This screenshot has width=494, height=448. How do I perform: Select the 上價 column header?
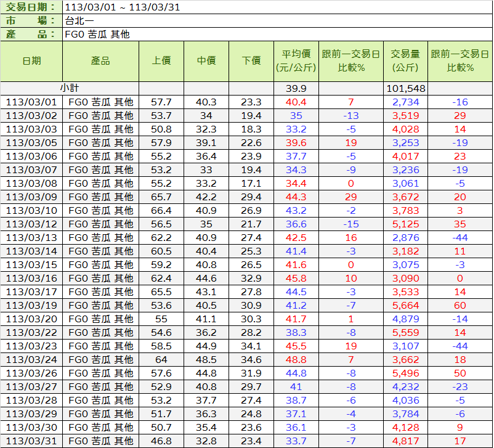(161, 61)
